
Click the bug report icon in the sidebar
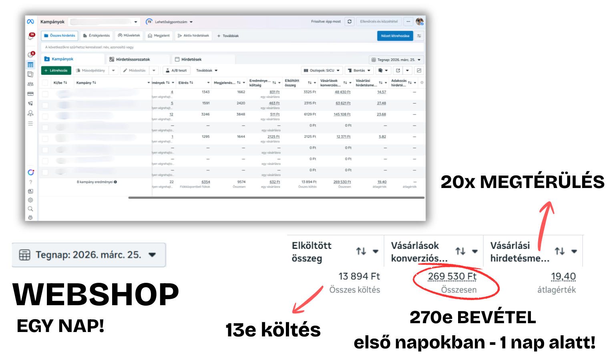30,218
